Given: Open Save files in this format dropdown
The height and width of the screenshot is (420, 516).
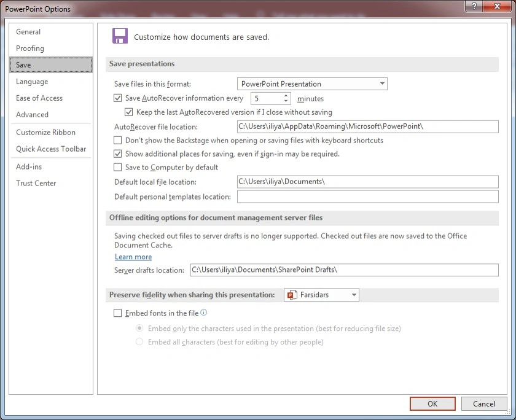Looking at the screenshot, I should coord(312,84).
